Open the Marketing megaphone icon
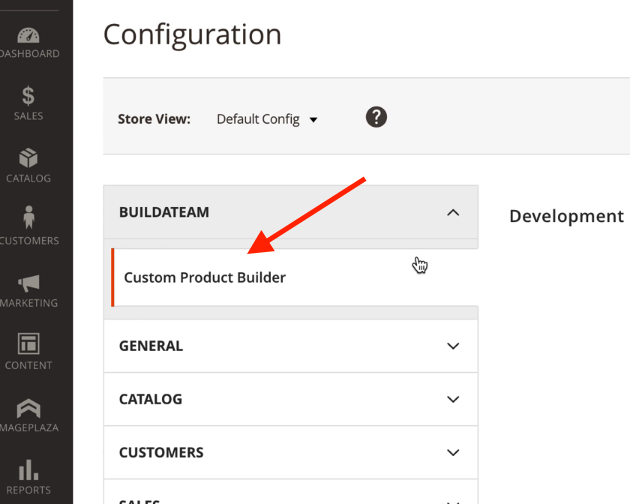Viewport: 630px width, 504px height. 29,283
